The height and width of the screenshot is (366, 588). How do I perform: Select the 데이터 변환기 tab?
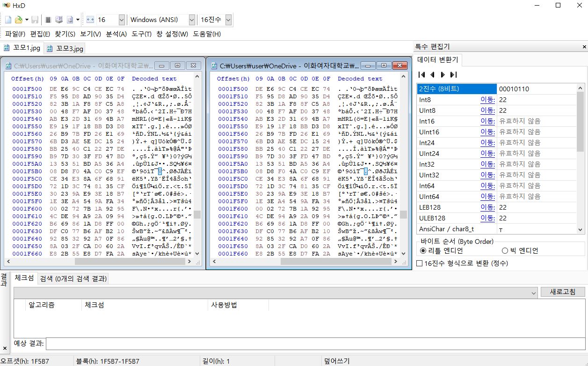tap(438, 59)
